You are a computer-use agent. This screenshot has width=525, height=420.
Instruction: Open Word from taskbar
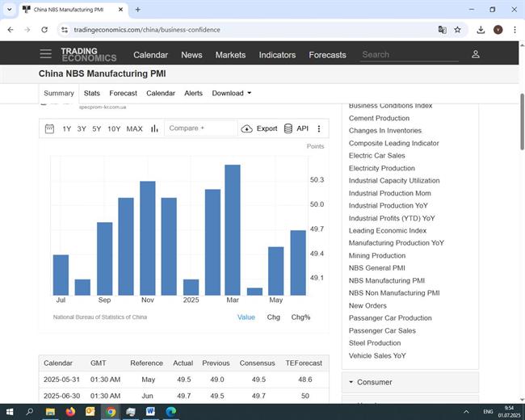point(151,412)
